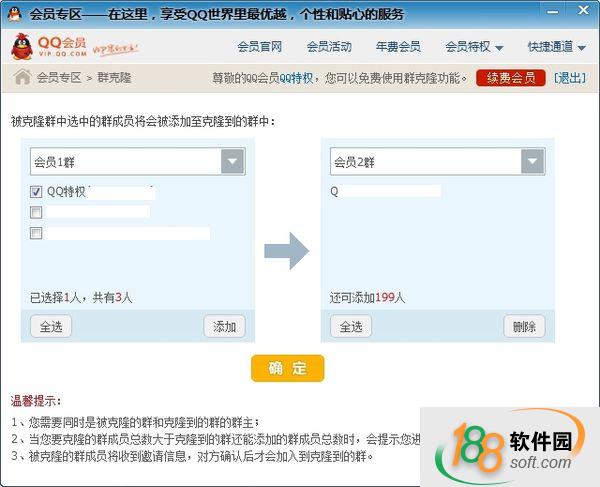Image resolution: width=600 pixels, height=487 pixels.
Task: Open the 会员官网 menu item
Action: coord(260,47)
